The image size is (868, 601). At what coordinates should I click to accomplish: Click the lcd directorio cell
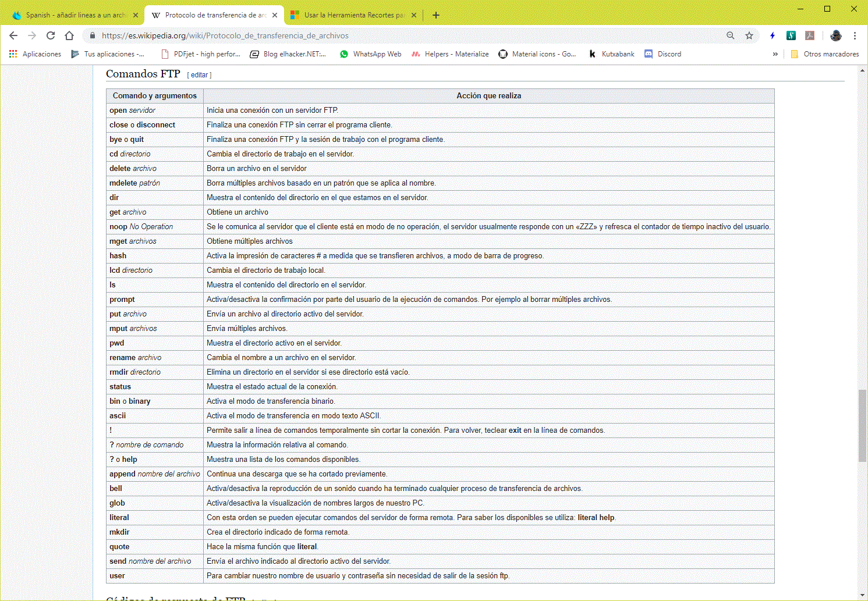155,271
